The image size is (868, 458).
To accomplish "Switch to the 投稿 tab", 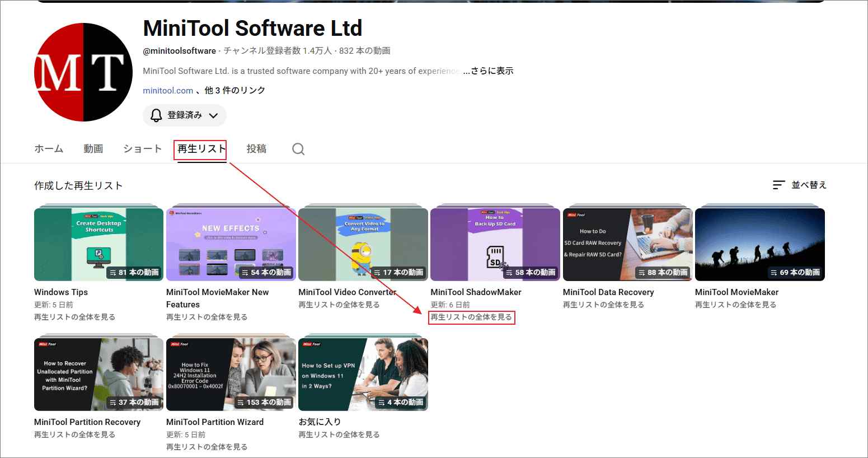I will point(257,148).
